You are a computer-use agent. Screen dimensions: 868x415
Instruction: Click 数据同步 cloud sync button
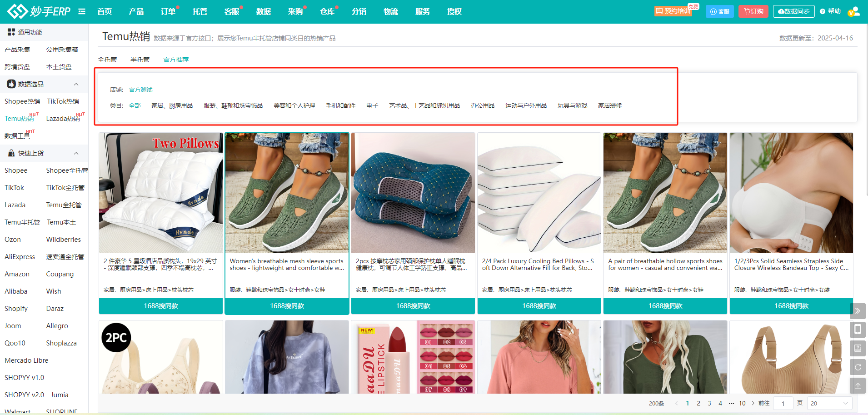coord(793,11)
